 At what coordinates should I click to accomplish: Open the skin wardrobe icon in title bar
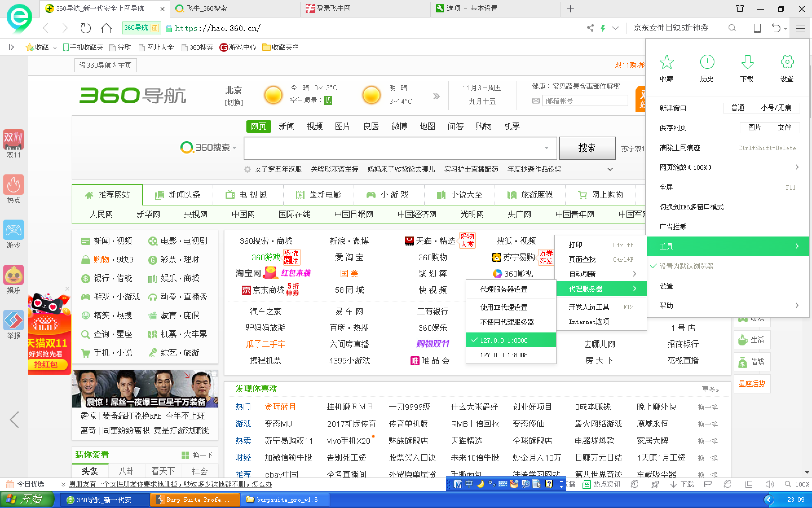740,9
